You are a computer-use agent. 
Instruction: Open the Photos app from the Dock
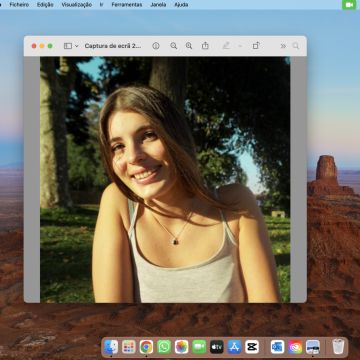coord(182,347)
